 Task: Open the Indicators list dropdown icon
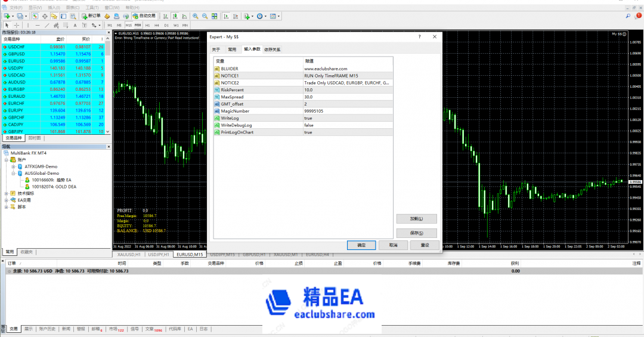pos(248,16)
